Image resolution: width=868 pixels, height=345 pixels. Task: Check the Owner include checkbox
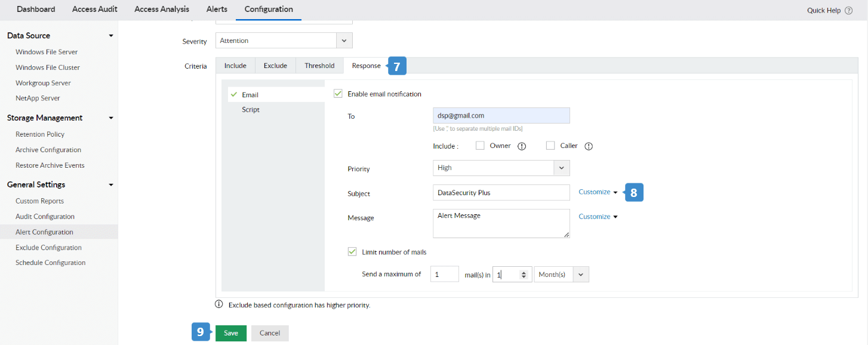click(x=480, y=146)
